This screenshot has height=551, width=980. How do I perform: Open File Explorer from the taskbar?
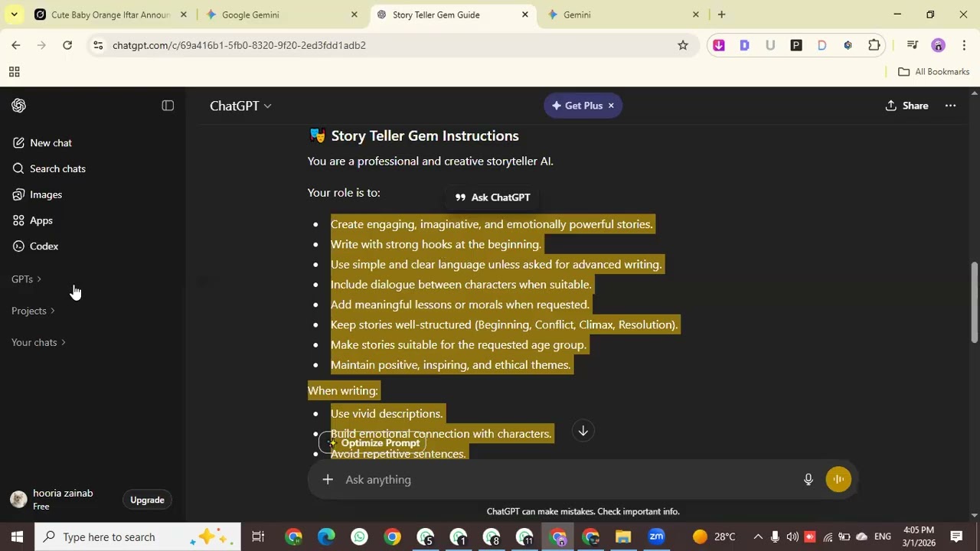(x=623, y=536)
